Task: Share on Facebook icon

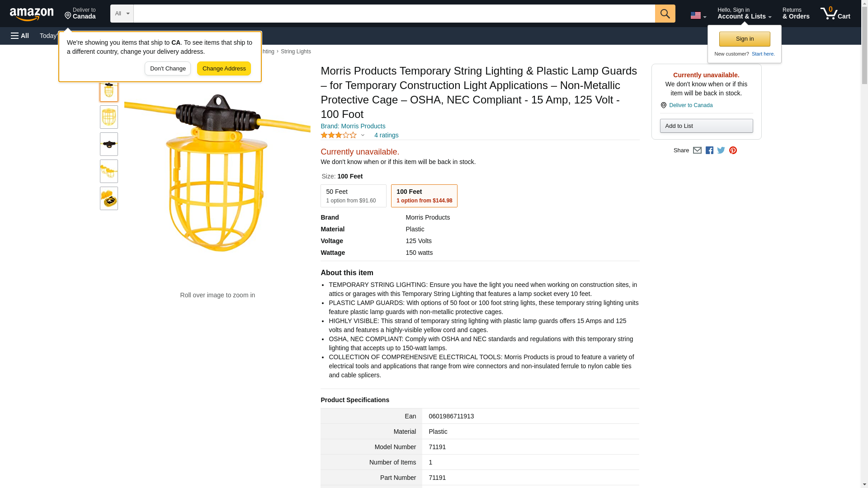Action: [709, 150]
